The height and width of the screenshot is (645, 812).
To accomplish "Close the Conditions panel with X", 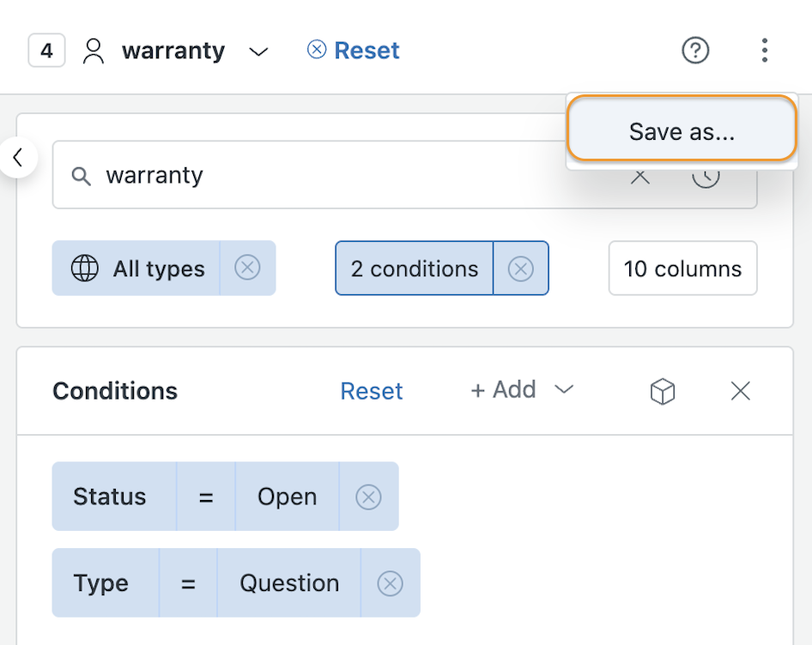I will (741, 391).
